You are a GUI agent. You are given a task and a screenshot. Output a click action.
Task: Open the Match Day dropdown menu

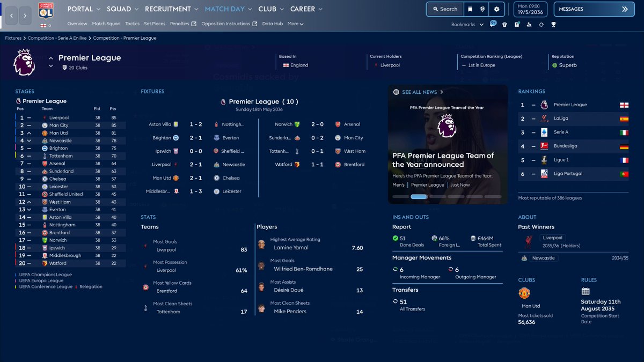coord(229,9)
